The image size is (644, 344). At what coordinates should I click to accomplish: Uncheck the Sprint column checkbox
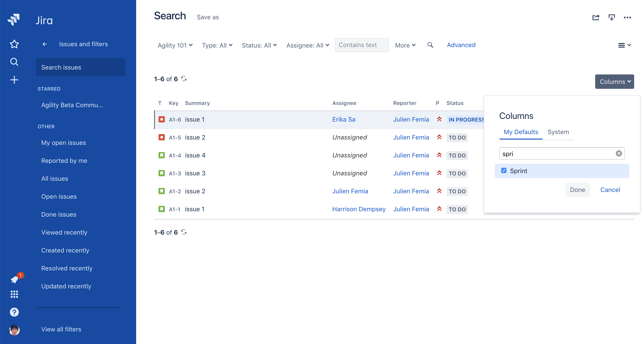click(504, 170)
